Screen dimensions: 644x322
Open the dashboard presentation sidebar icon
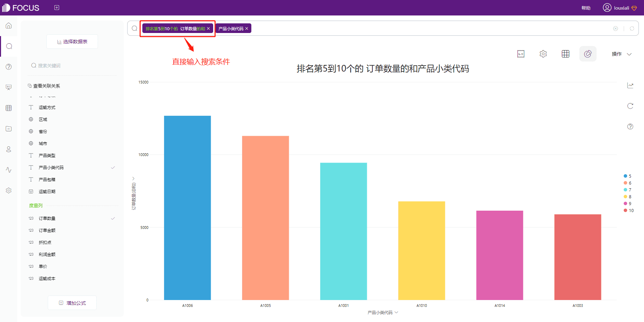9,87
